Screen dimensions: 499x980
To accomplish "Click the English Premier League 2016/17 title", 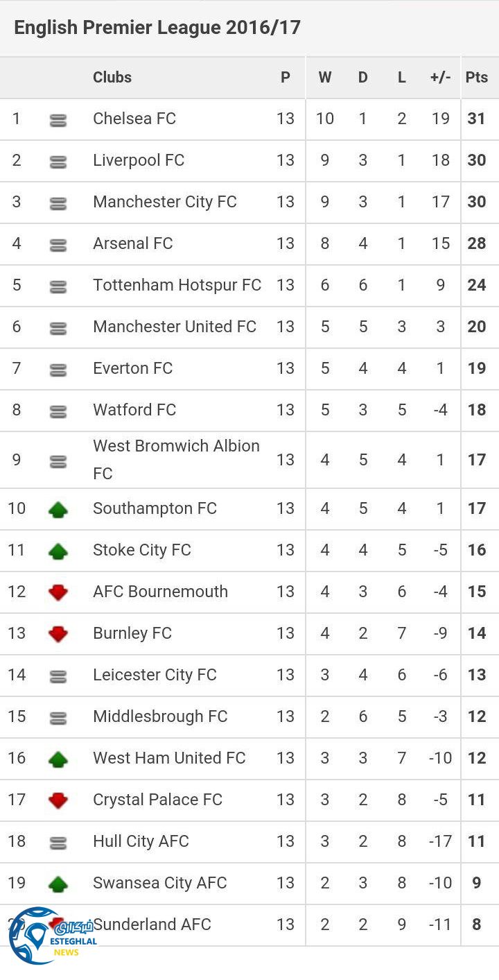I will (157, 28).
